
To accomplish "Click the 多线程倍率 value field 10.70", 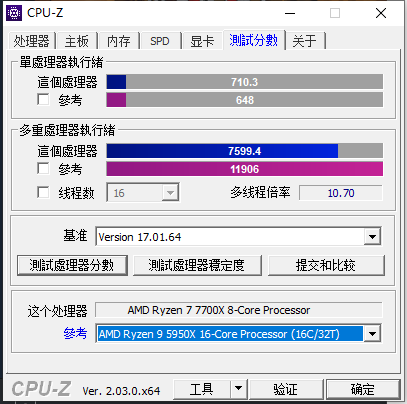I will pyautogui.click(x=341, y=193).
